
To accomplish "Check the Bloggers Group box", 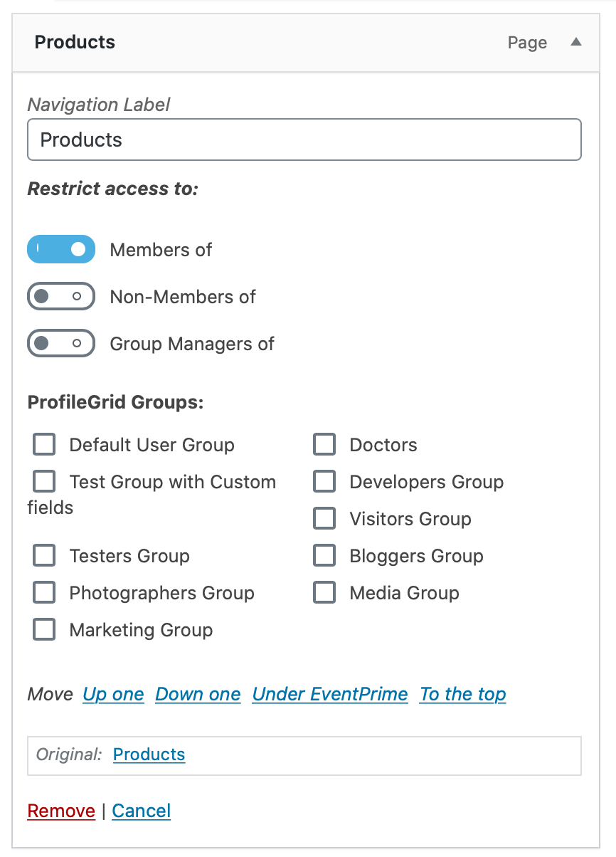I will point(324,555).
